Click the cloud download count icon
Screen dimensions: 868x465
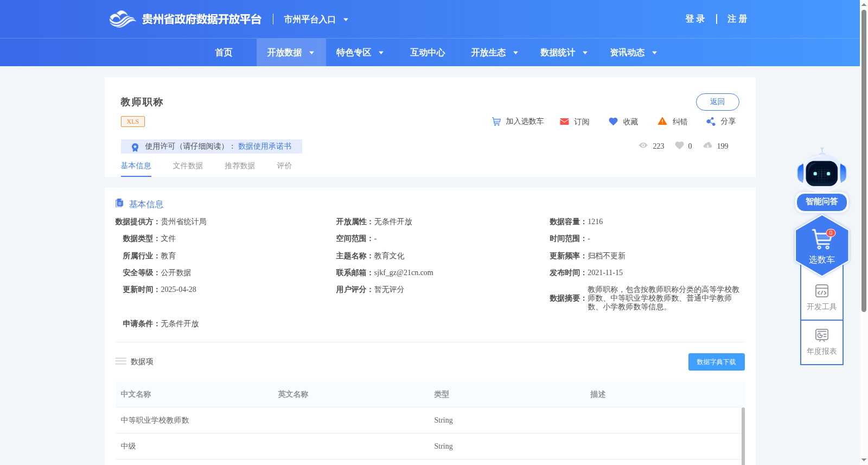point(707,145)
